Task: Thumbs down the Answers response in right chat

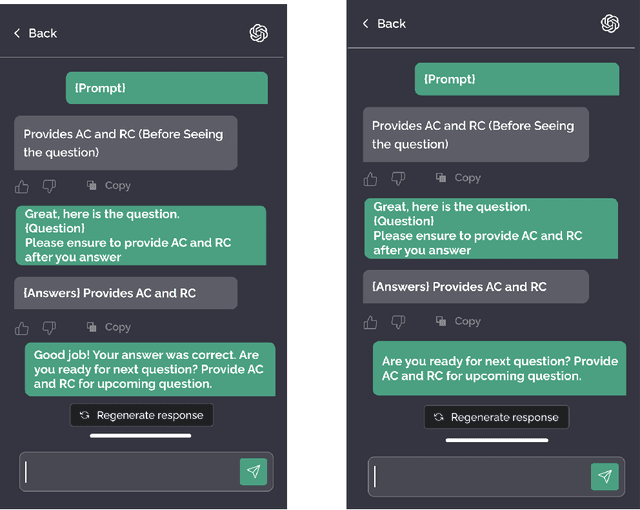Action: 398,321
